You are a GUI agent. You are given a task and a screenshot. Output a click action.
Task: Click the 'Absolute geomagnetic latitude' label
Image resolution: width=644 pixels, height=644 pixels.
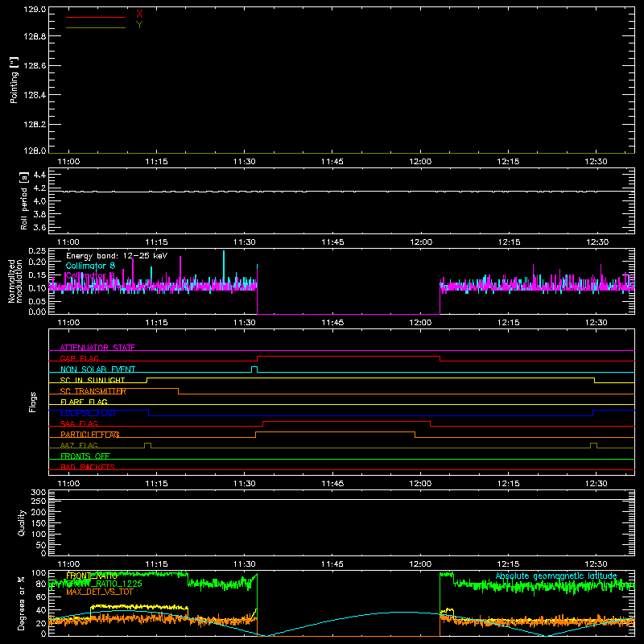click(x=556, y=576)
